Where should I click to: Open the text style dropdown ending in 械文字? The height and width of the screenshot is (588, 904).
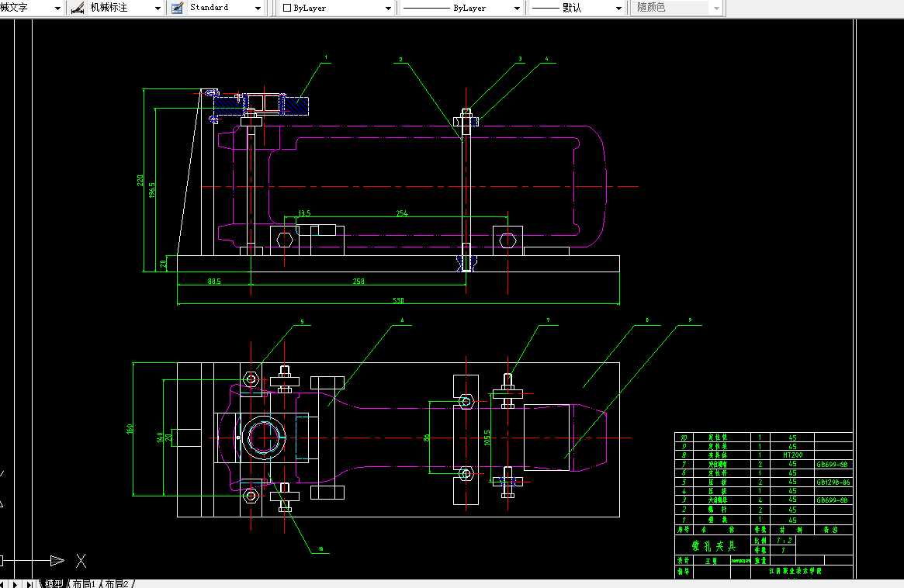(57, 8)
